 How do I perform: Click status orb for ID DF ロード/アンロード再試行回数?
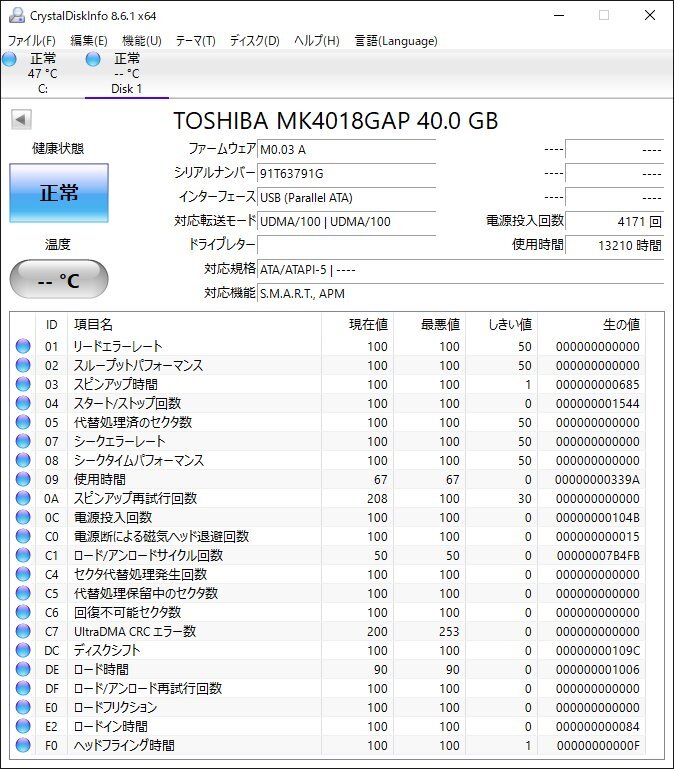pyautogui.click(x=23, y=688)
